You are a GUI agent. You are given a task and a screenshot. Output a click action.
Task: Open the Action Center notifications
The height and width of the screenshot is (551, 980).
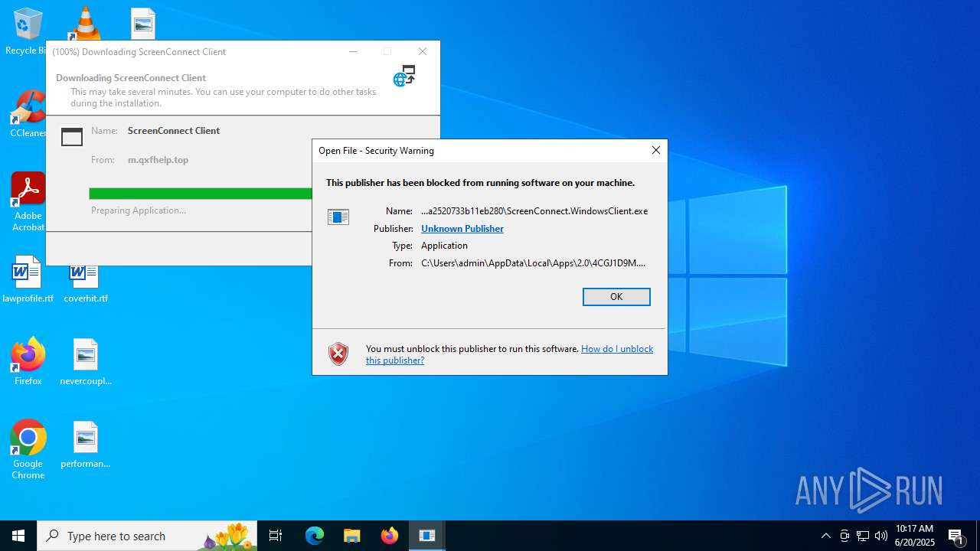coord(956,536)
